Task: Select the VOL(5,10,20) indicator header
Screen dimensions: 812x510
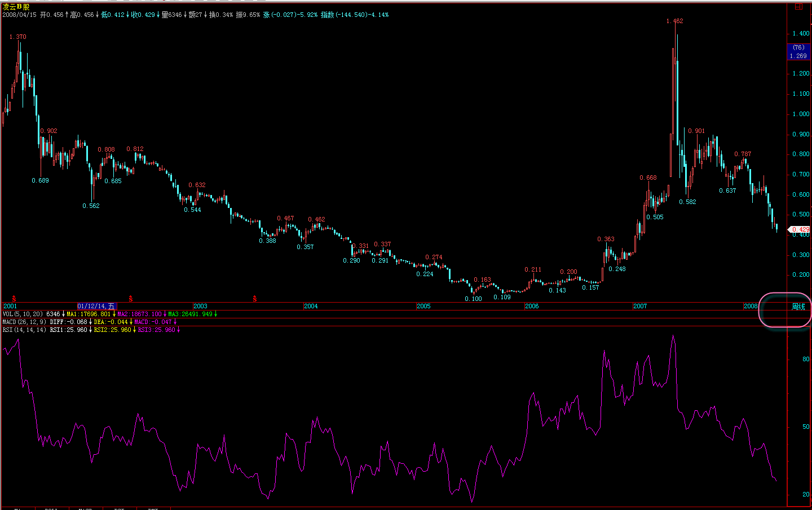Action: (22, 314)
